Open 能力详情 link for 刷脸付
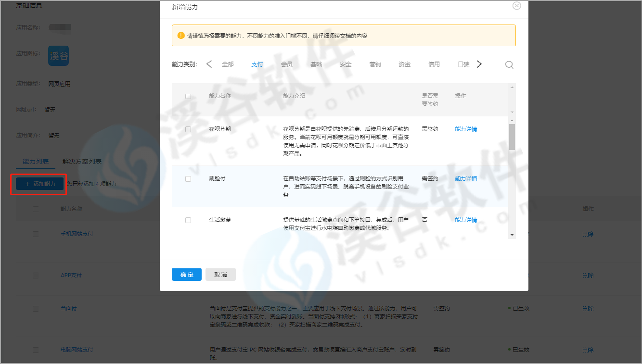Image resolution: width=642 pixels, height=364 pixels. pos(466,179)
